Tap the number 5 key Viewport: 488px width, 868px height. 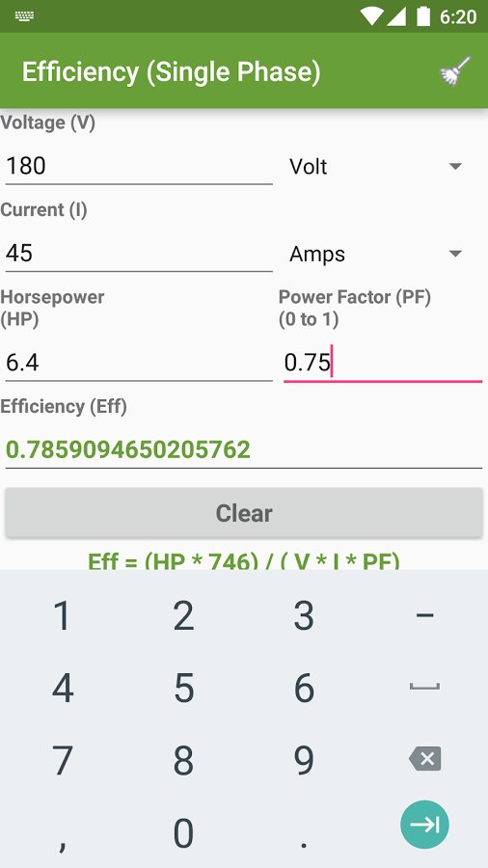click(x=183, y=688)
